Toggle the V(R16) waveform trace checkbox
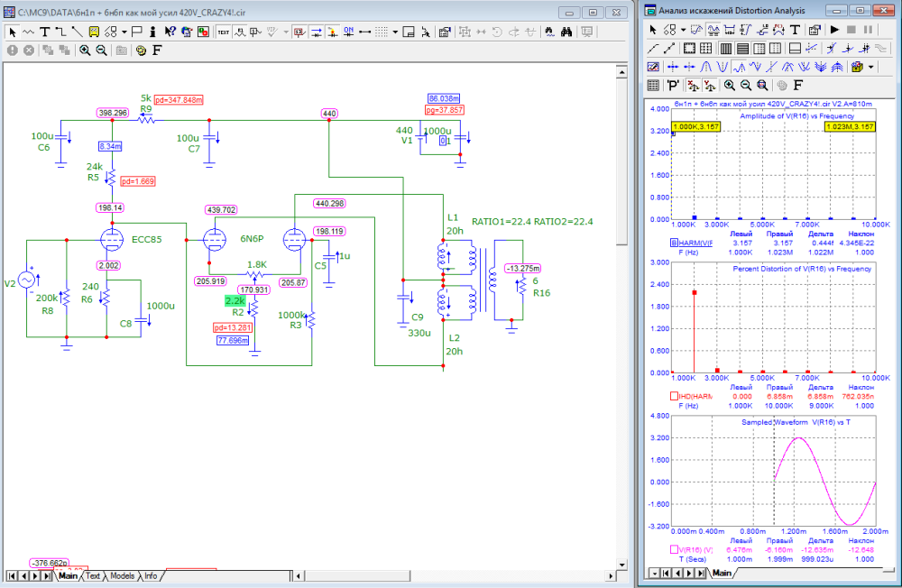The height and width of the screenshot is (588, 902). click(673, 549)
